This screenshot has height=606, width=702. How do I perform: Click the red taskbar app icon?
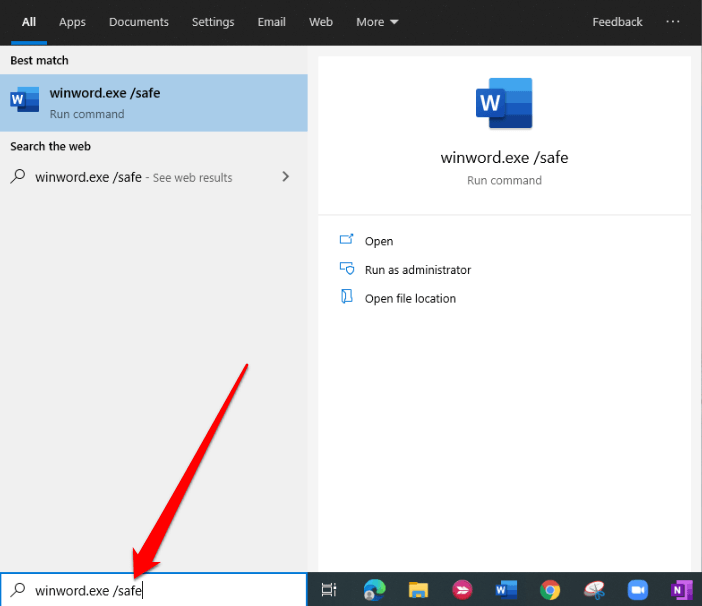[462, 590]
